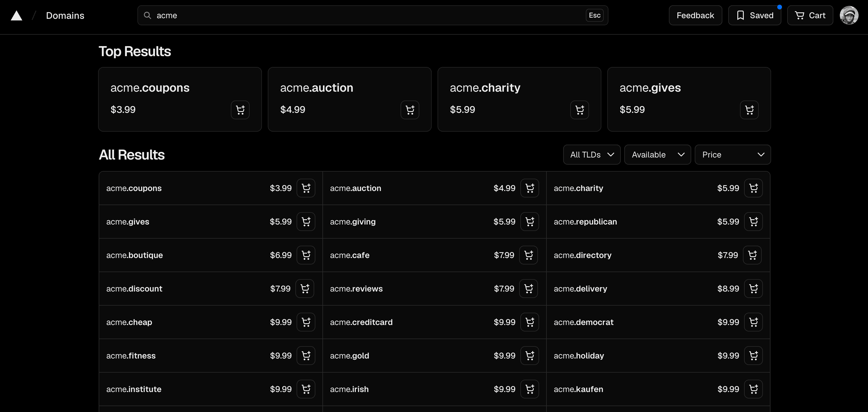The image size is (868, 412).
Task: Click acme.cheap domain name
Action: pyautogui.click(x=129, y=322)
